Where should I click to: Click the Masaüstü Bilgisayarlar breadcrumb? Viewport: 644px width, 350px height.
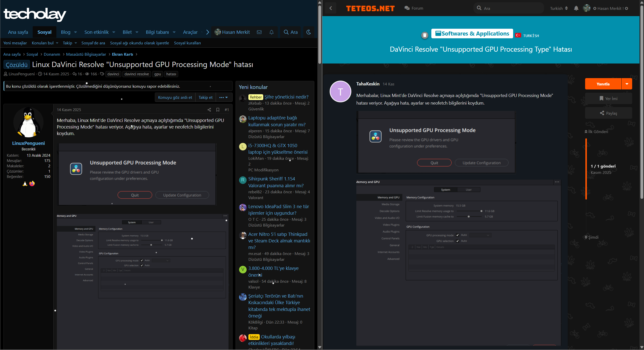click(86, 54)
